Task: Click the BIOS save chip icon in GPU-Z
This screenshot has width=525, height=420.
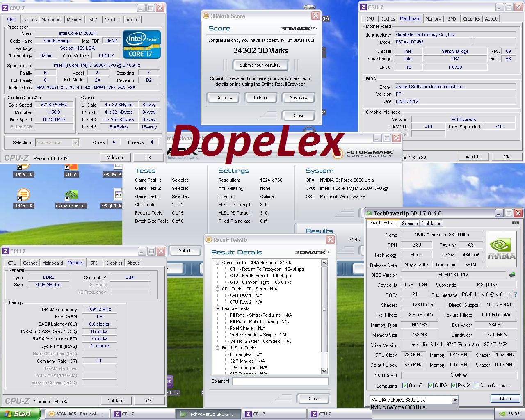Action: (512, 275)
